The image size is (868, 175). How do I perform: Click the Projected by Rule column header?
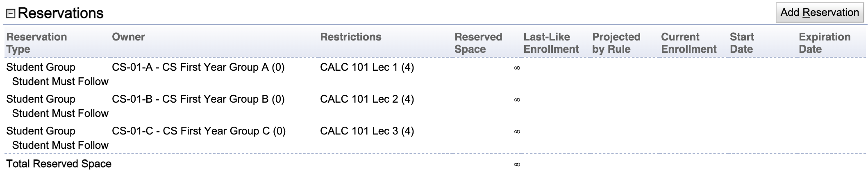click(x=616, y=43)
